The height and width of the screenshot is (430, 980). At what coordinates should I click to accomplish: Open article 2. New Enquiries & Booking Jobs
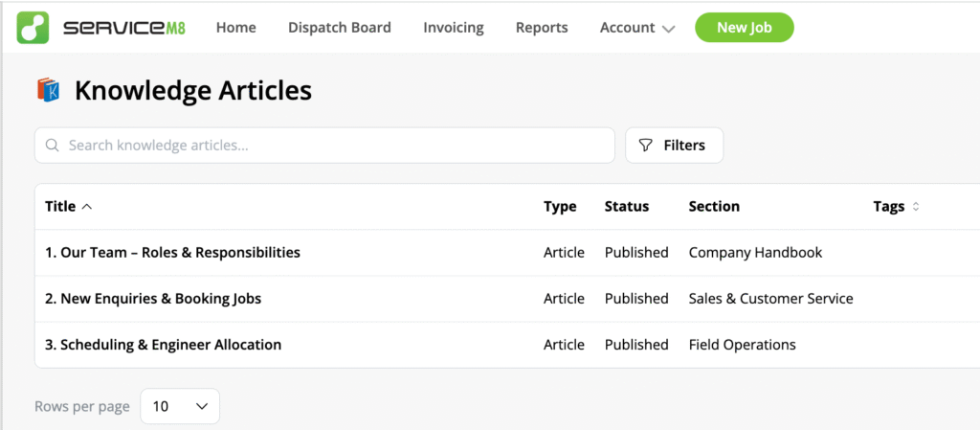(153, 299)
